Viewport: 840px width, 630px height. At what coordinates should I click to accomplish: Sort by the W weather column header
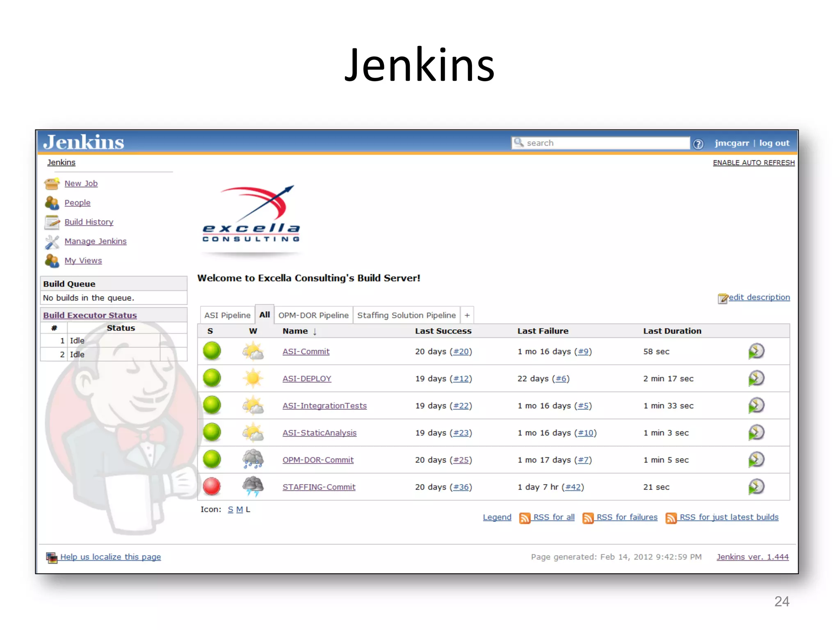pyautogui.click(x=253, y=331)
